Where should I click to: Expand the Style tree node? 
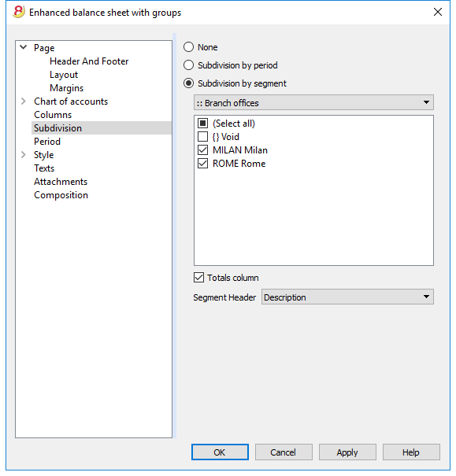coord(24,155)
